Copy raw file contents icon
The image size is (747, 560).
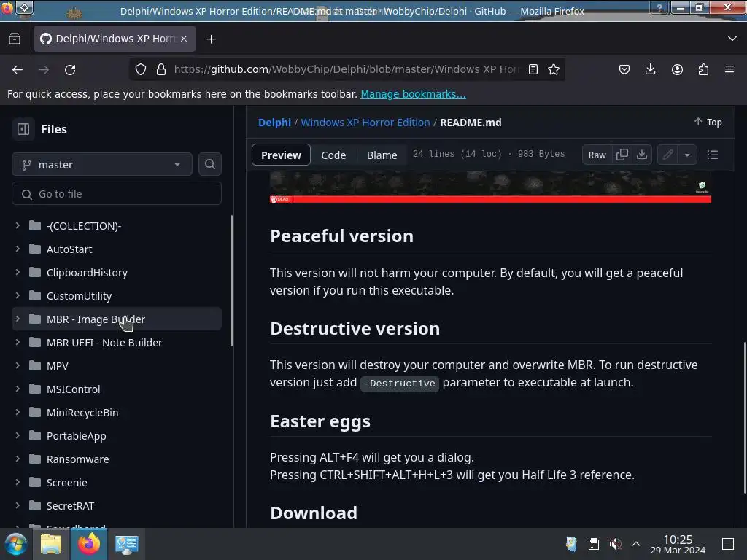click(x=622, y=155)
